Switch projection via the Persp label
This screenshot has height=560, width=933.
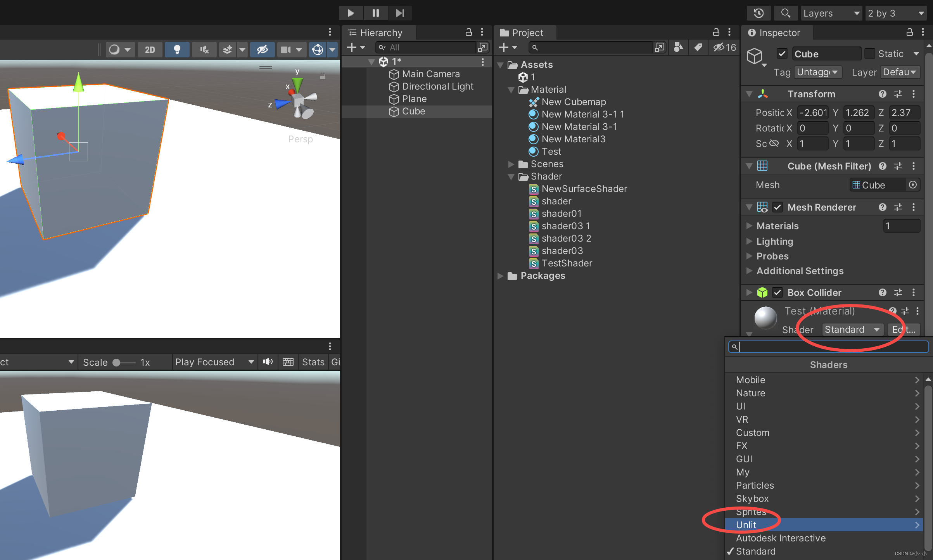coord(300,139)
